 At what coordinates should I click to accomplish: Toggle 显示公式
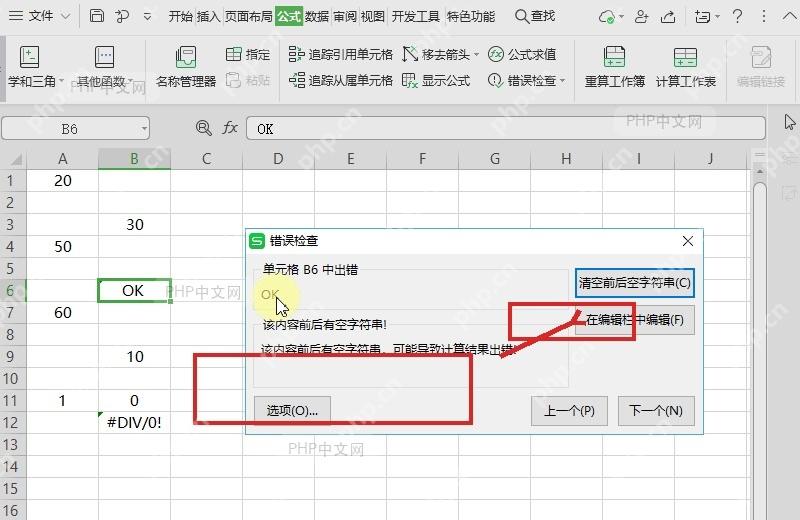[x=436, y=80]
